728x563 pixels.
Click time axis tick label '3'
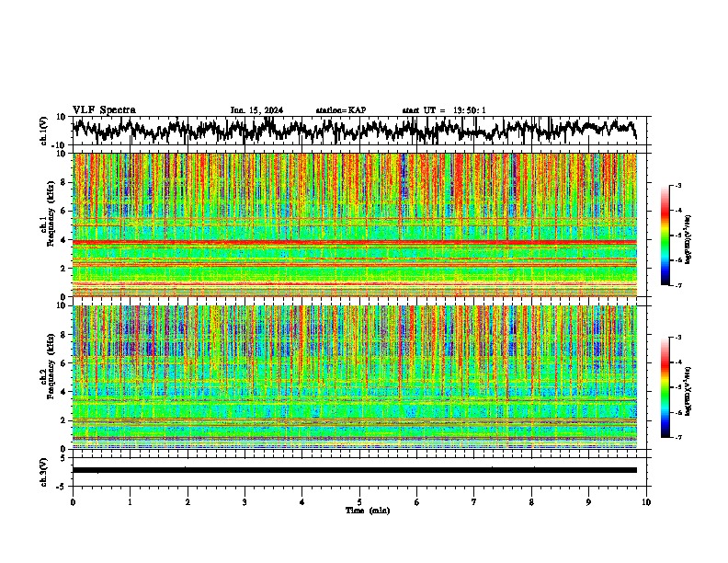click(245, 502)
